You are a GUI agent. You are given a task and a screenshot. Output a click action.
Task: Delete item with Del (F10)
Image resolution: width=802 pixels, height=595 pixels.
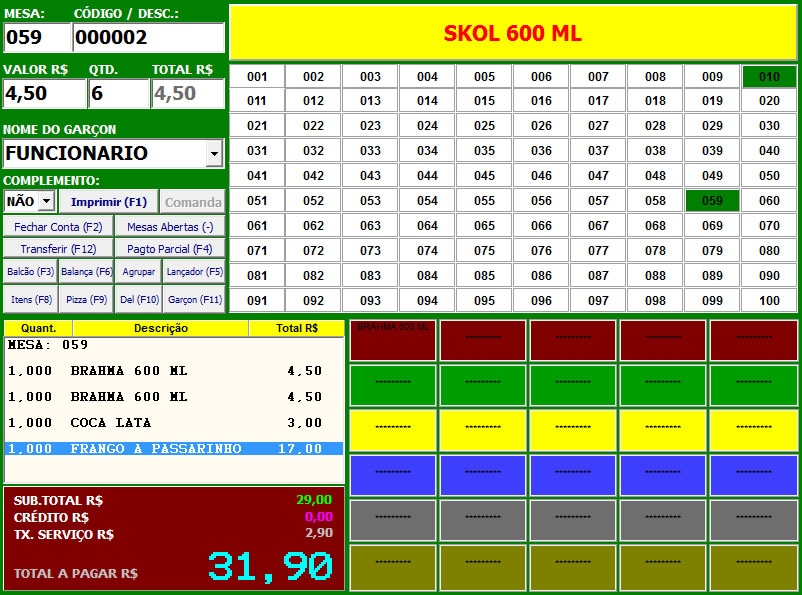pyautogui.click(x=139, y=299)
